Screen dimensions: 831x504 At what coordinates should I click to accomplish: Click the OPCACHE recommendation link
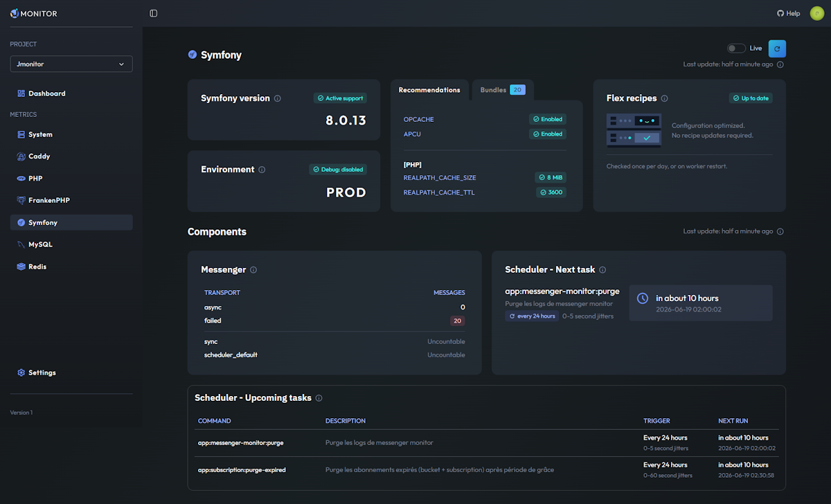click(419, 120)
